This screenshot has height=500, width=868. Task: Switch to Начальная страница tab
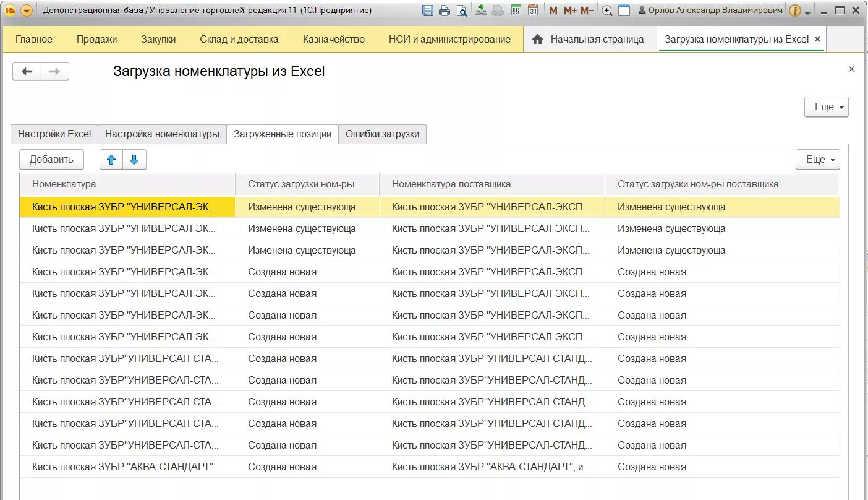coord(589,39)
